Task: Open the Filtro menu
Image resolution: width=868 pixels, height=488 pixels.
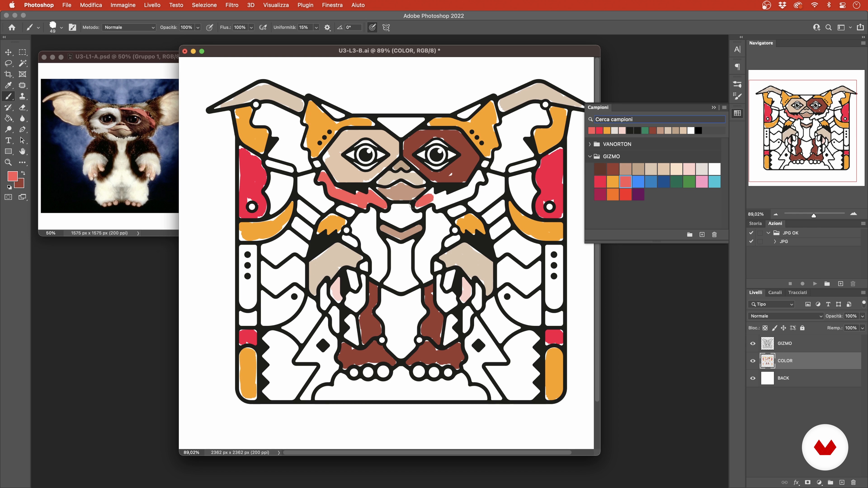Action: pos(232,5)
